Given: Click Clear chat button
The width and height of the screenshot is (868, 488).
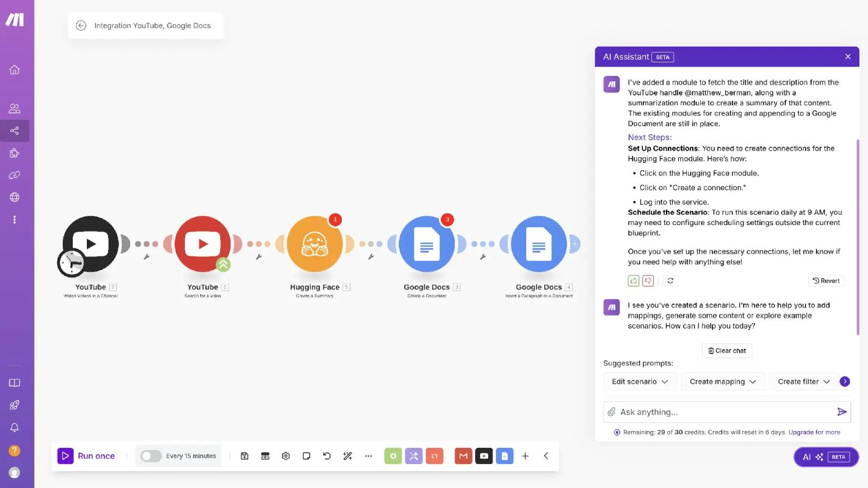Looking at the screenshot, I should coord(727,351).
